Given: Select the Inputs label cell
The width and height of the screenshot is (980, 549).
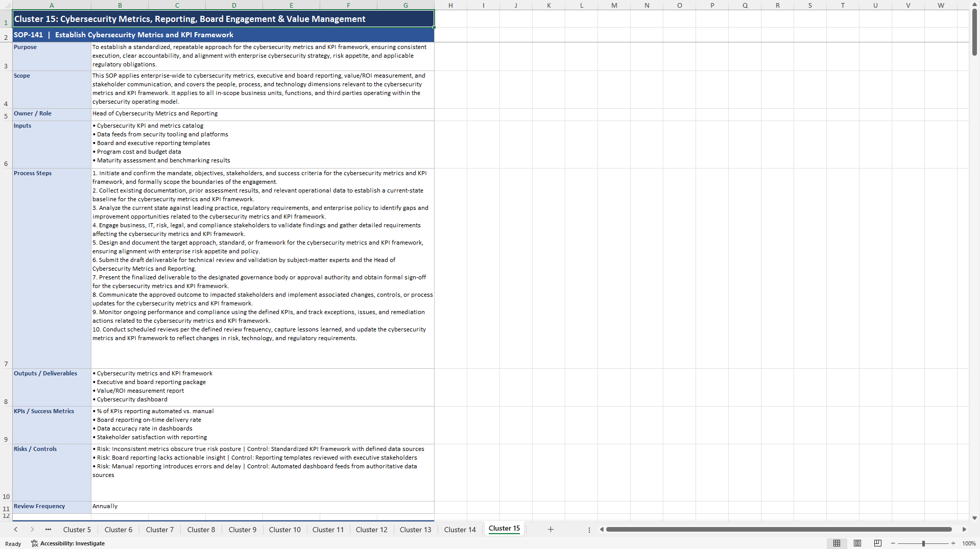Looking at the screenshot, I should click(x=52, y=145).
